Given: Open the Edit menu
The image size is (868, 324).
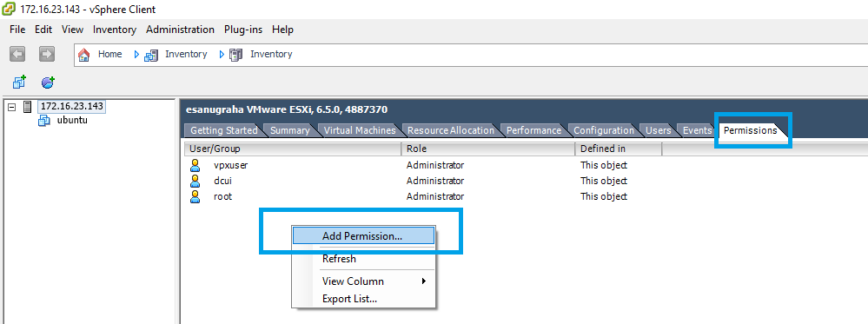Looking at the screenshot, I should 43,30.
